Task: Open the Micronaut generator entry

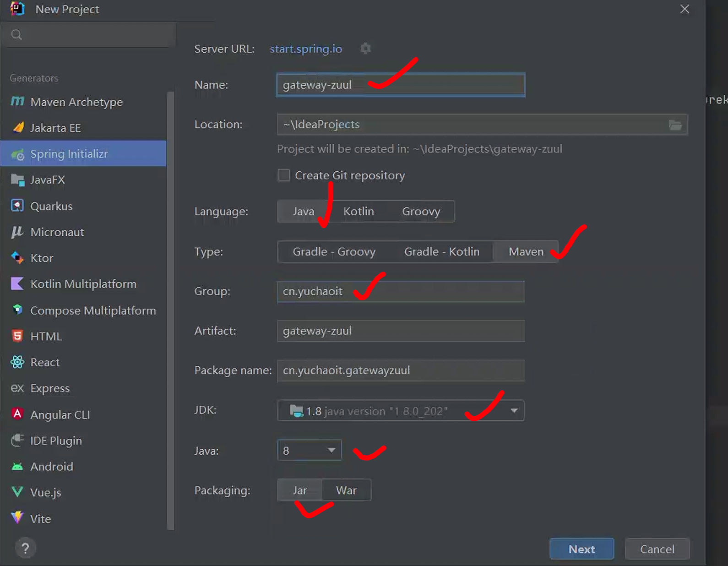Action: 57,232
